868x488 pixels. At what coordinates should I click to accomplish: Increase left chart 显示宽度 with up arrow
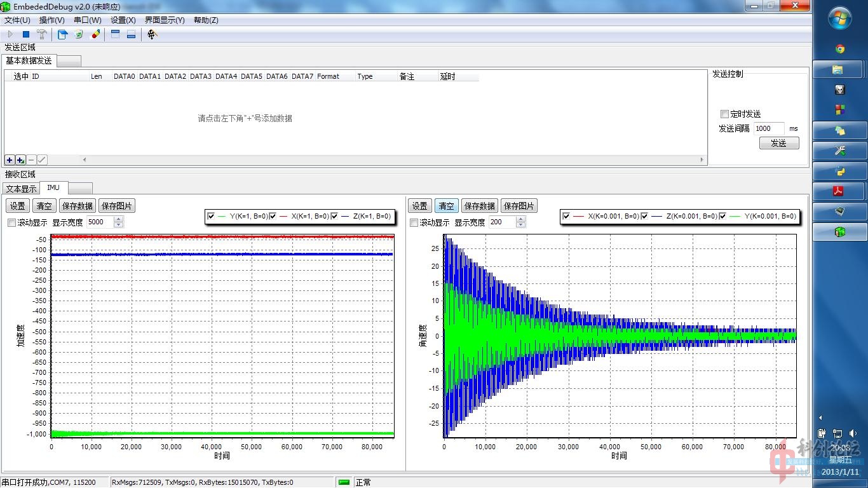tap(118, 220)
